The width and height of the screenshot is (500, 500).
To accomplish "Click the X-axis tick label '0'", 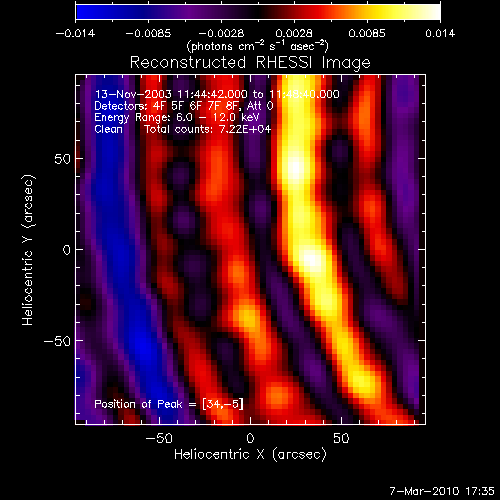I will [250, 438].
